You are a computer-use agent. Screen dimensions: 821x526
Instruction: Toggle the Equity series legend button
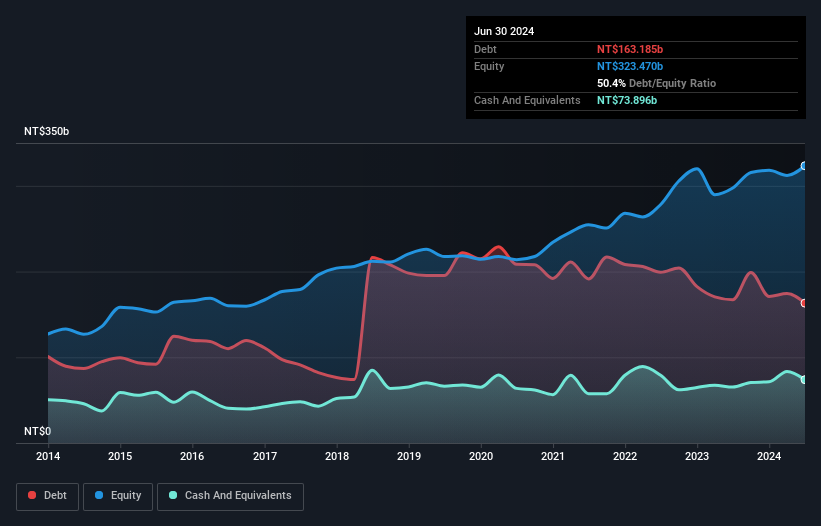pos(118,496)
